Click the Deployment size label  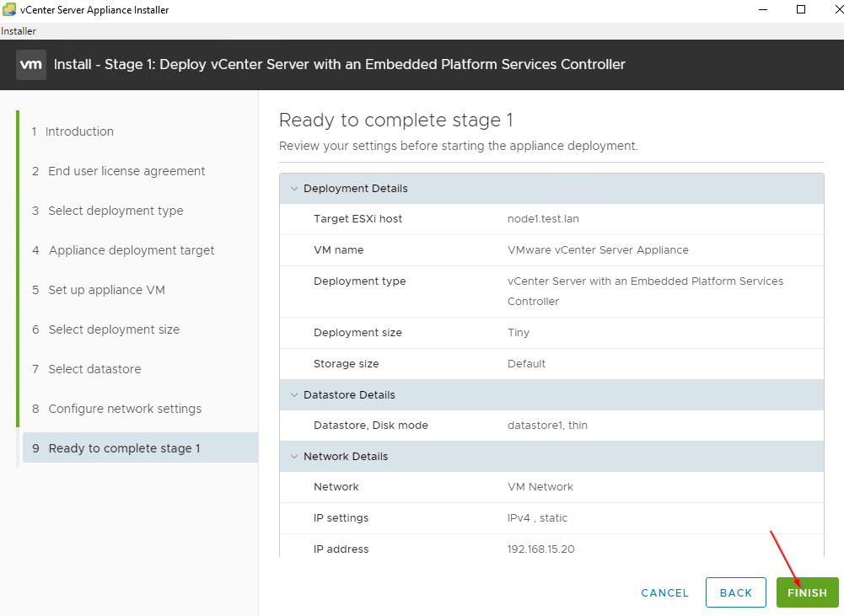tap(358, 333)
